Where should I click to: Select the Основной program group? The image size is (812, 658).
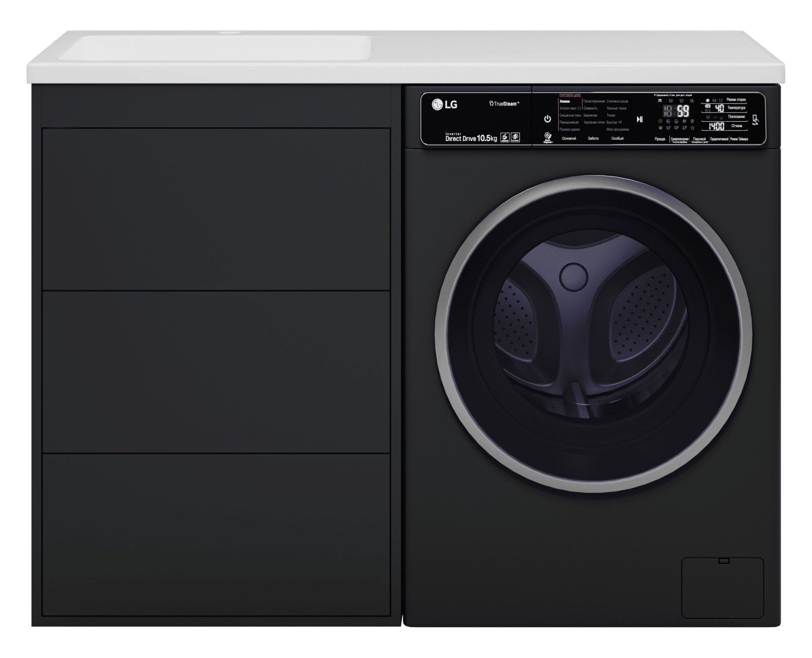tap(569, 138)
